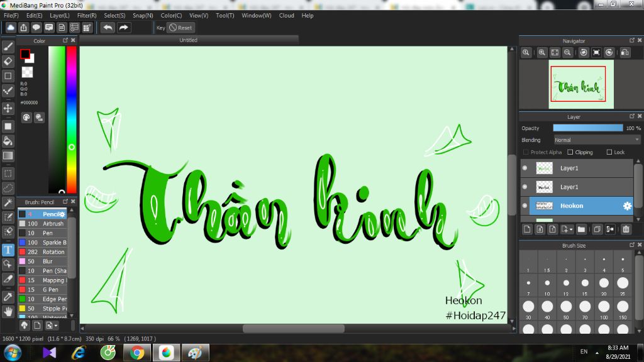Click the Undo arrow in toolbar
Screen dimensions: 644x362
(x=108, y=28)
